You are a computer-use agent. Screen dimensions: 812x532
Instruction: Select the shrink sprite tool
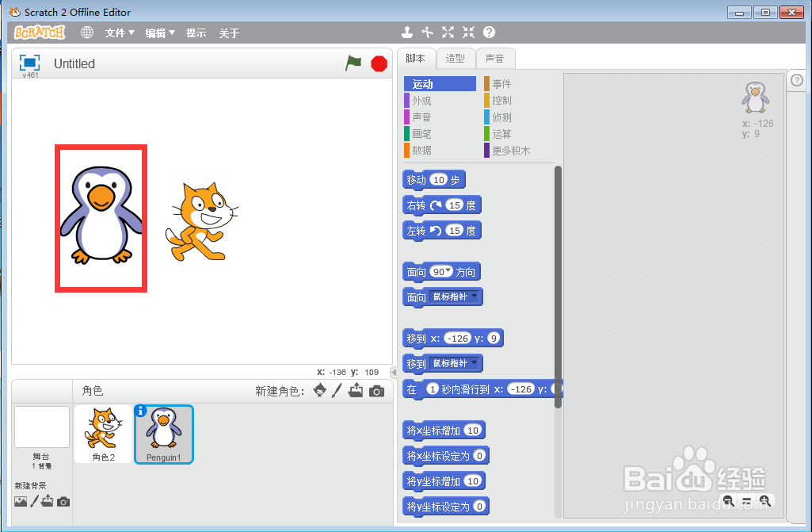pos(468,33)
